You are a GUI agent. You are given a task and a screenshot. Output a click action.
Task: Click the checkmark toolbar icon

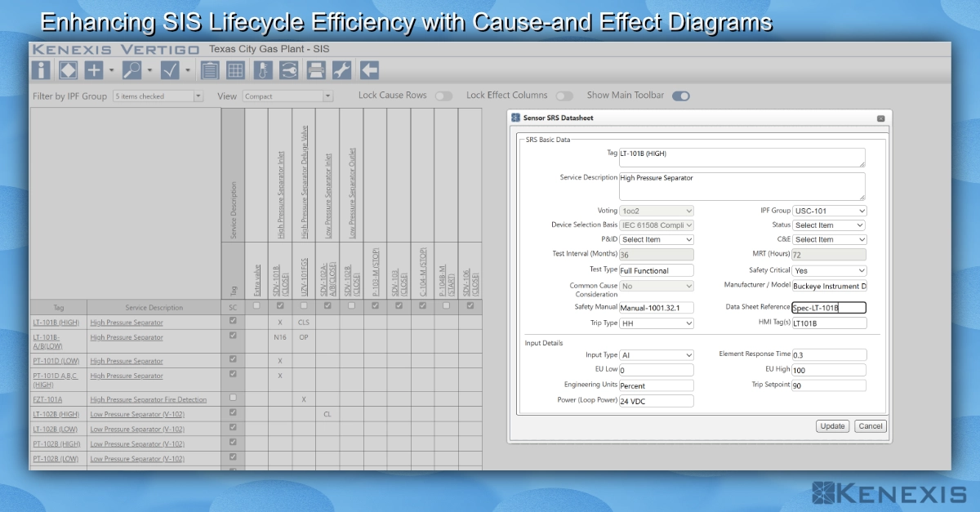170,70
